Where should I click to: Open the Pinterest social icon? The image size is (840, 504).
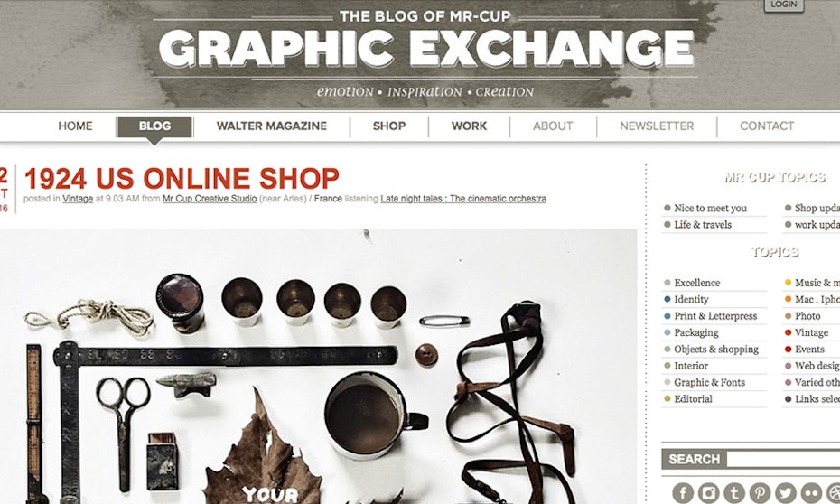tap(761, 493)
